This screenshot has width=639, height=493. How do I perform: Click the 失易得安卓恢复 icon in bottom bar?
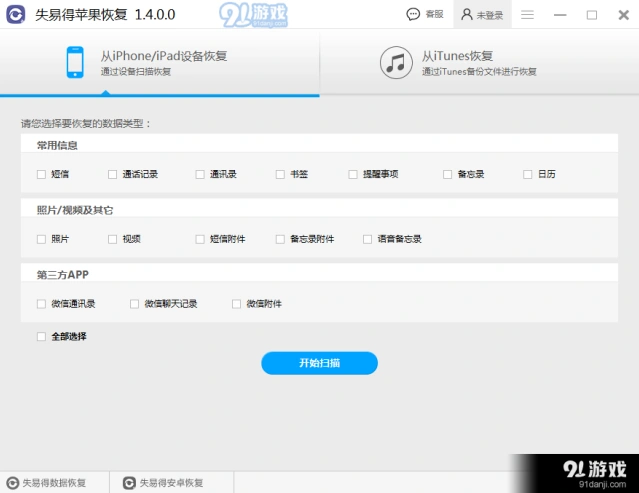[x=129, y=483]
